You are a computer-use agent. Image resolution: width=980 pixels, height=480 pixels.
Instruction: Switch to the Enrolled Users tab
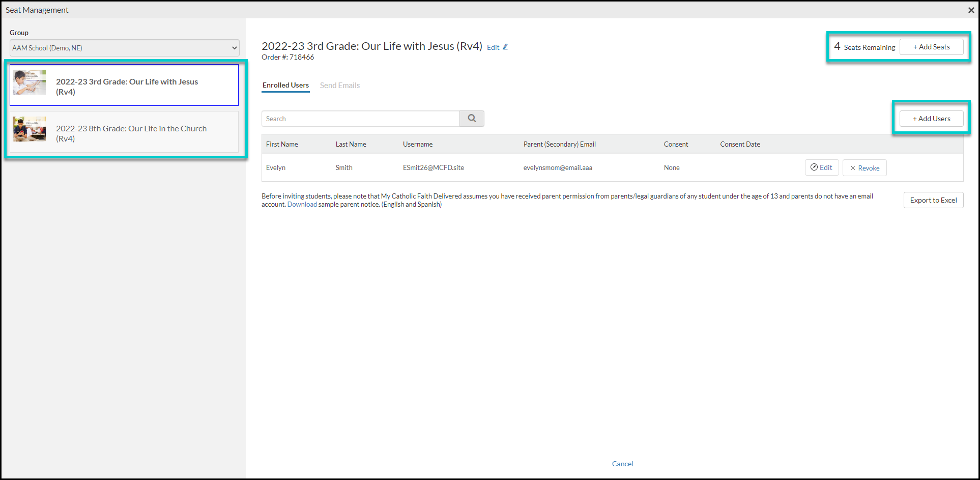[285, 86]
